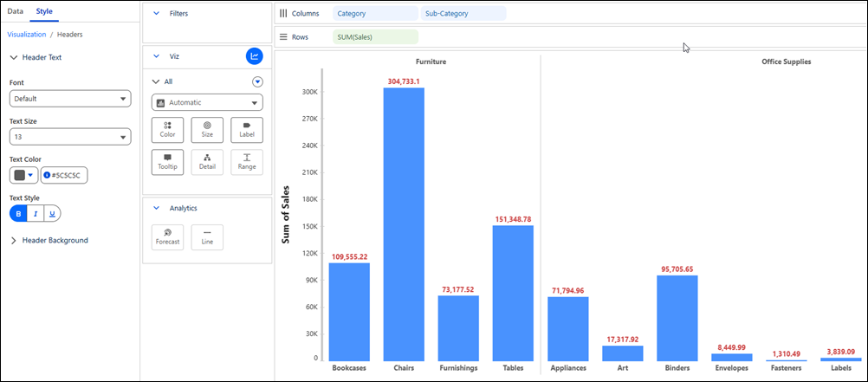Collapse the All marks section

156,81
